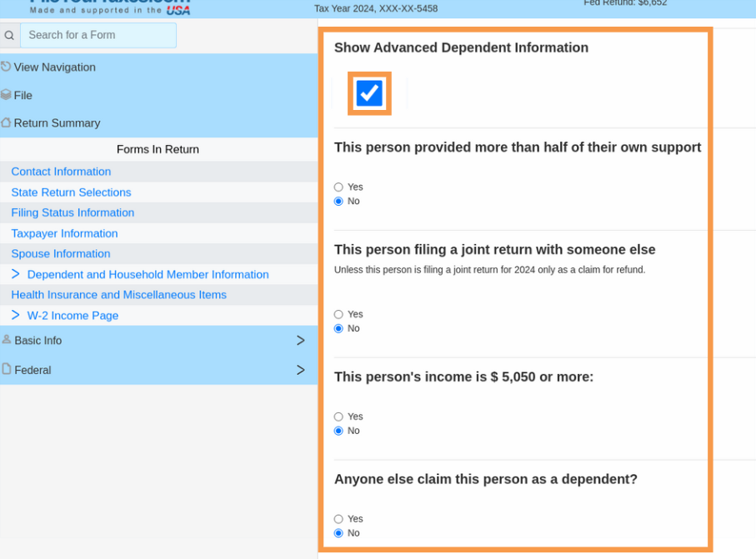
Task: Open W-2 Income Page link
Action: pyautogui.click(x=73, y=315)
